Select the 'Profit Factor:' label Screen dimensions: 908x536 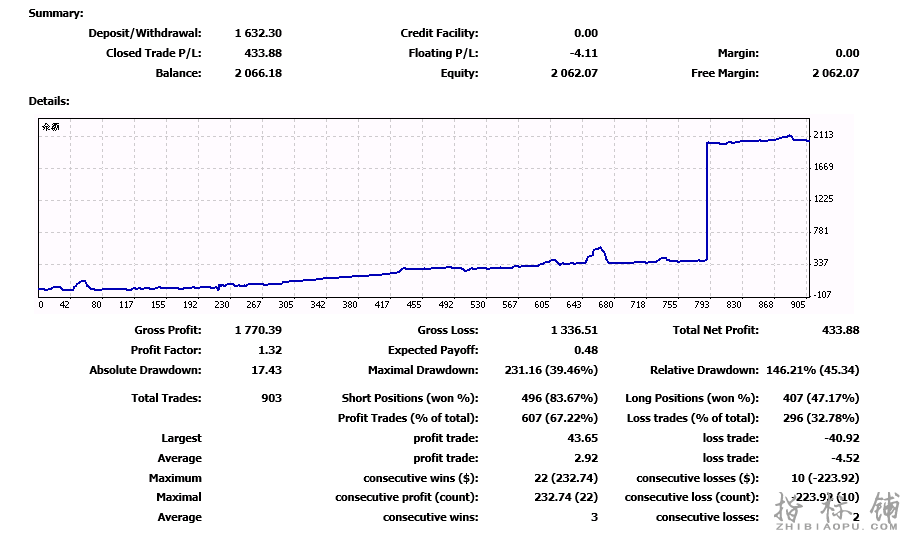[x=166, y=350]
